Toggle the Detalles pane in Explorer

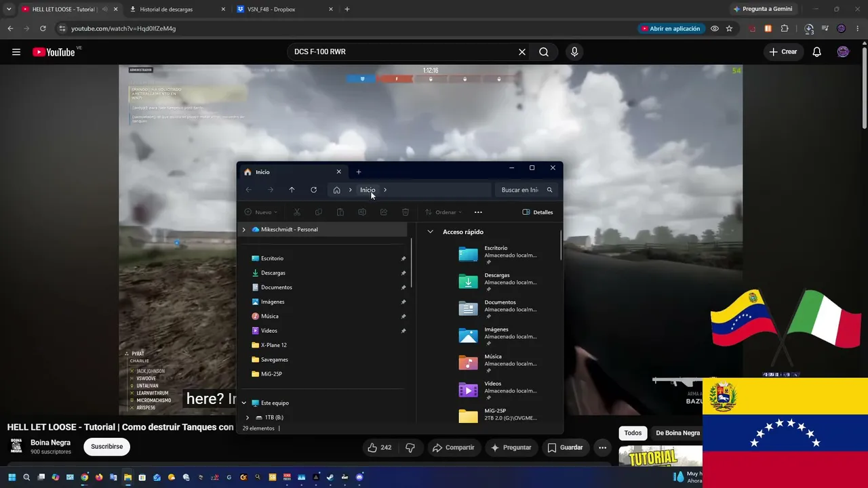click(x=538, y=212)
